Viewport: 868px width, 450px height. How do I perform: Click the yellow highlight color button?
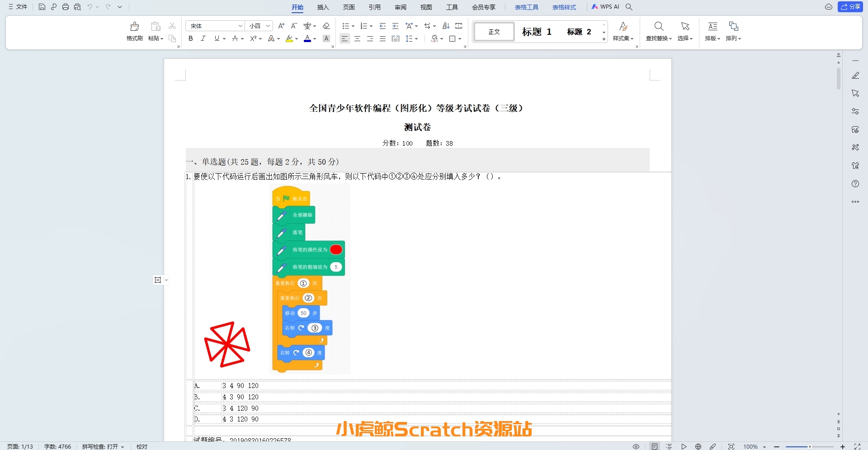coord(289,39)
